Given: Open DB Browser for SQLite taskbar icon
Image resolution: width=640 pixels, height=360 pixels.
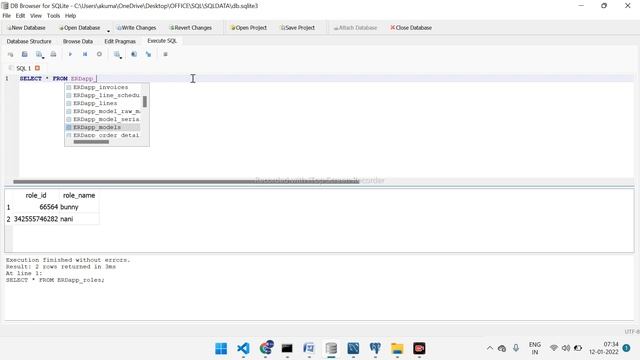Looking at the screenshot, I should pos(331,348).
